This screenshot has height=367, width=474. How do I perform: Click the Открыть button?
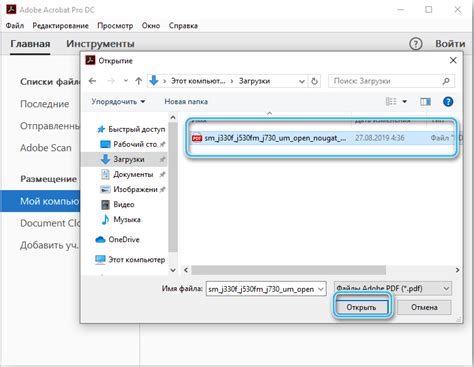361,307
